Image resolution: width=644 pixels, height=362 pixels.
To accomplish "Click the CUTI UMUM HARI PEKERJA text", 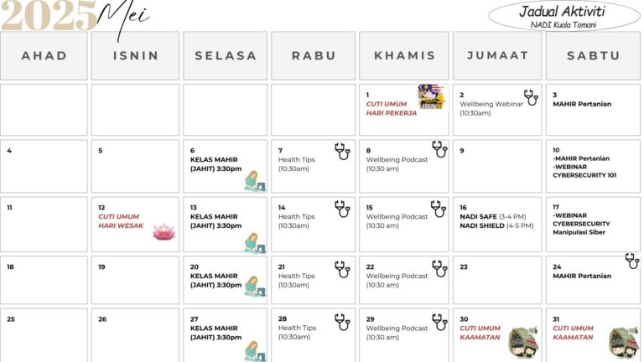I will (391, 109).
